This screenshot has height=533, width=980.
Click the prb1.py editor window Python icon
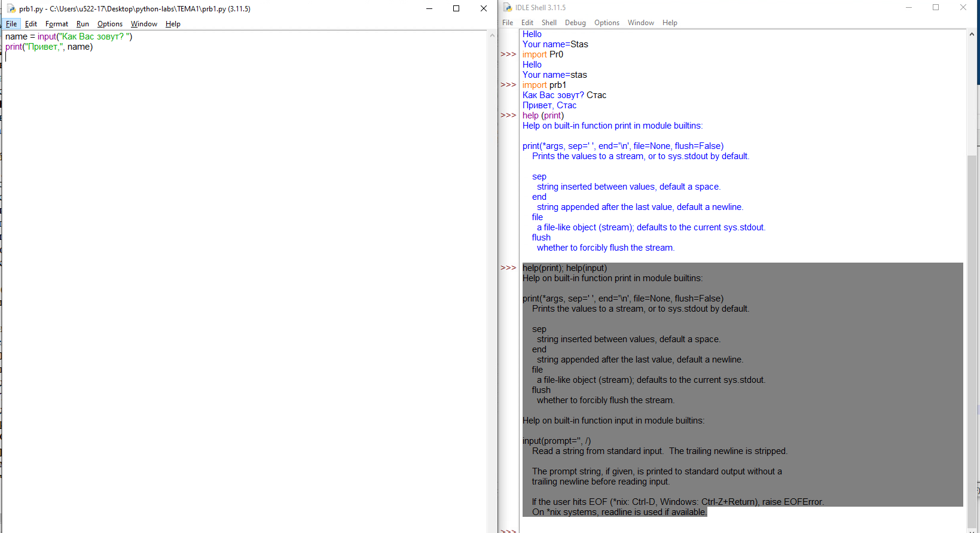(x=11, y=8)
